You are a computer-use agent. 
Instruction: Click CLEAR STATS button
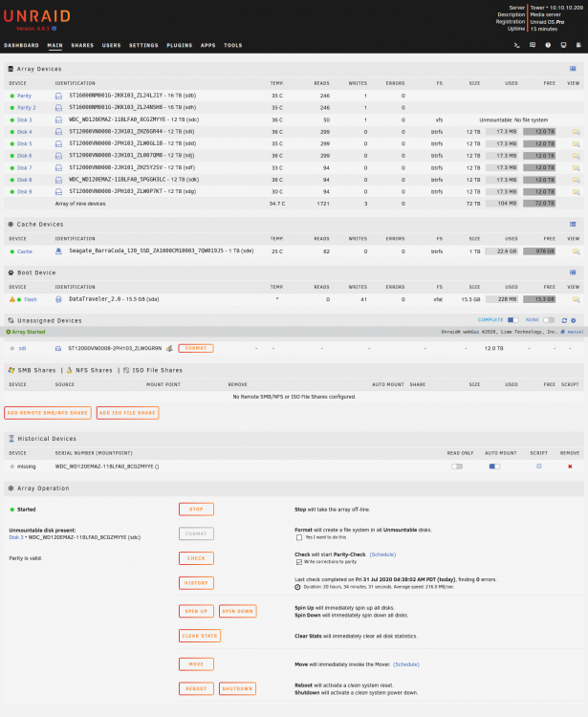pyautogui.click(x=200, y=636)
